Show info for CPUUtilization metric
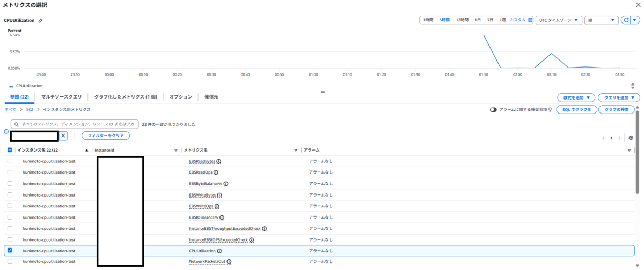Image resolution: width=644 pixels, height=270 pixels. (x=219, y=251)
